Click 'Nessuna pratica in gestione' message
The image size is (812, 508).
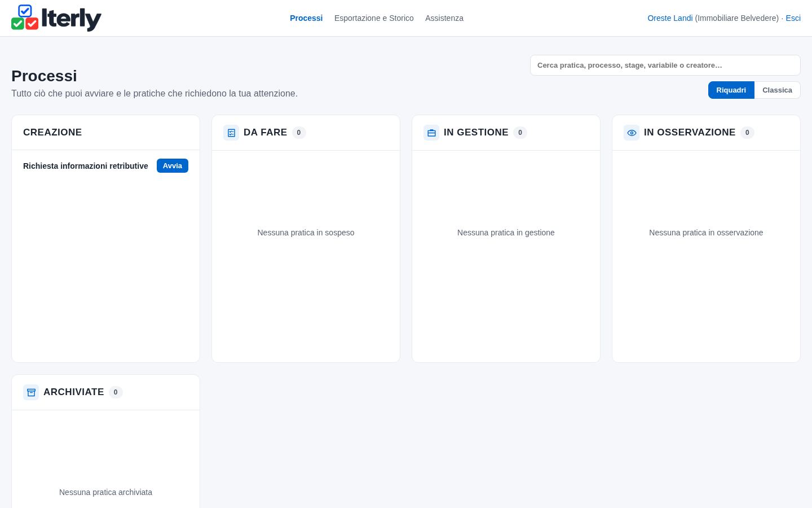click(x=506, y=233)
